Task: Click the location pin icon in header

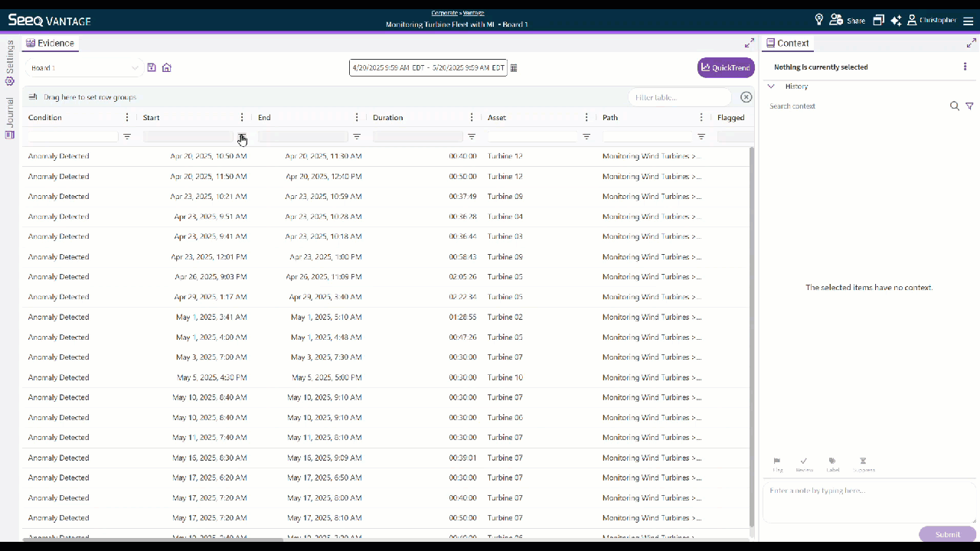Action: point(818,20)
